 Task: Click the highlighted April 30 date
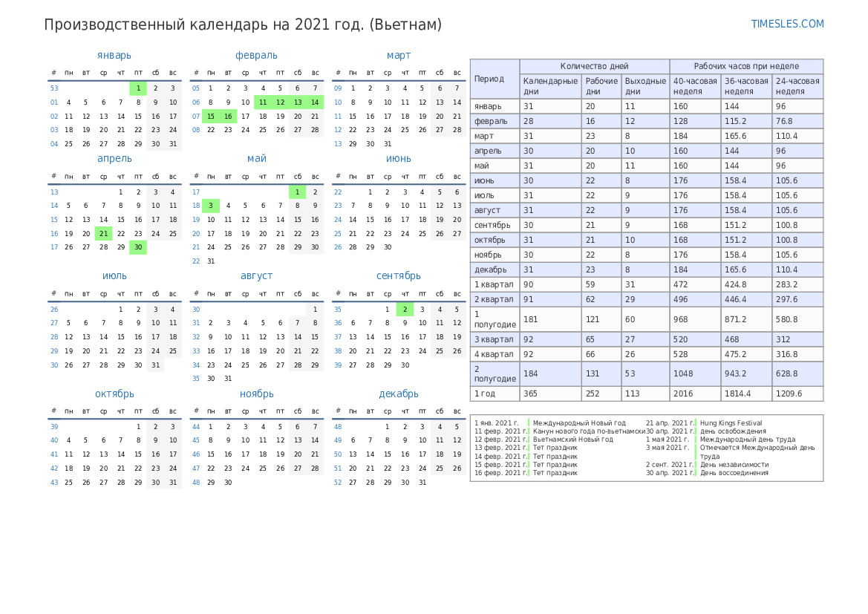pos(138,247)
